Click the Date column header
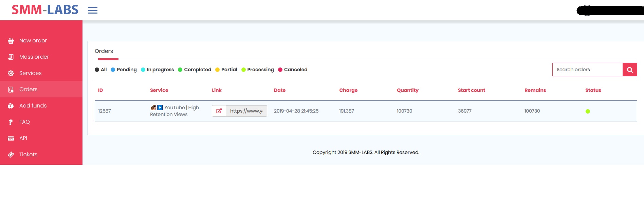 point(280,90)
